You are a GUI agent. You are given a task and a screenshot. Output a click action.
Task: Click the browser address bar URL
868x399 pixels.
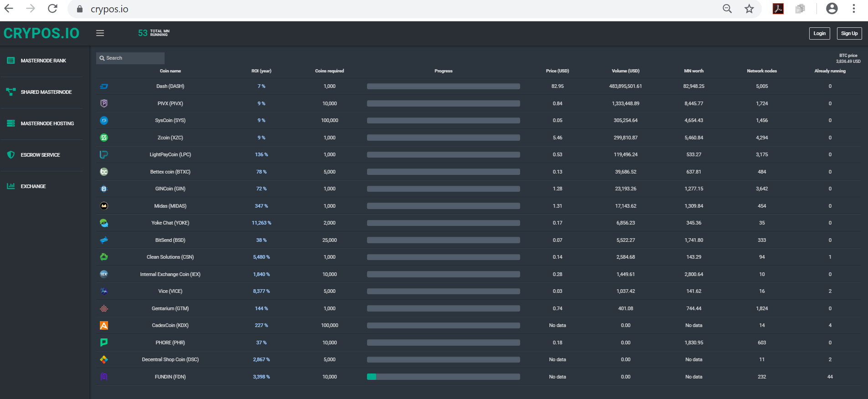pyautogui.click(x=109, y=9)
